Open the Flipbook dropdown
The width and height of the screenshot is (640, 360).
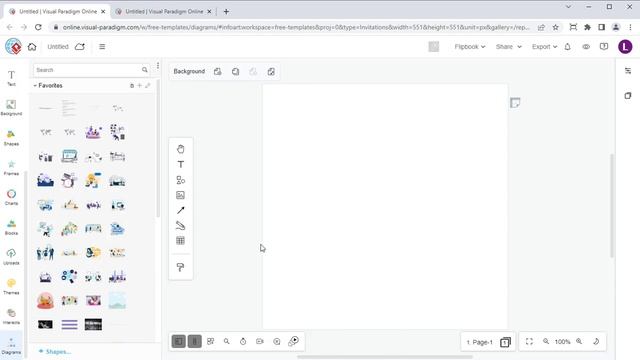point(470,47)
